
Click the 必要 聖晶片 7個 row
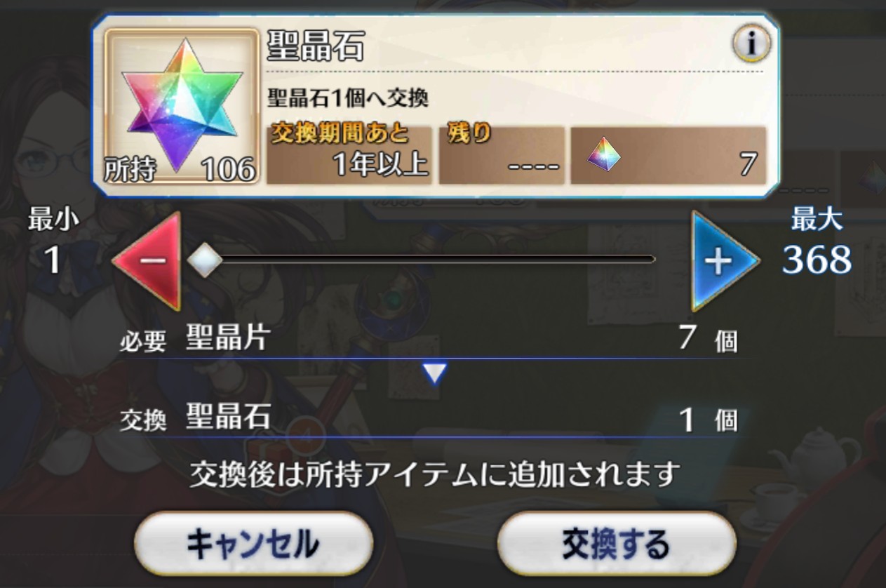click(429, 340)
